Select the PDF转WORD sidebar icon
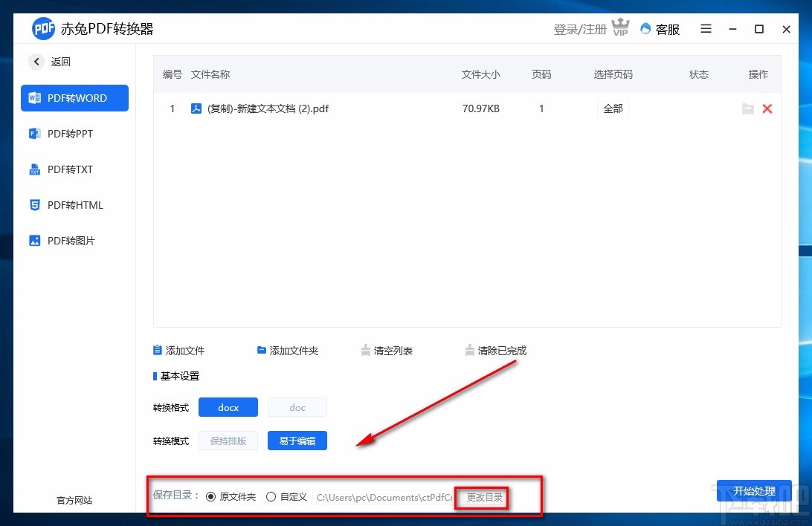 coord(34,97)
